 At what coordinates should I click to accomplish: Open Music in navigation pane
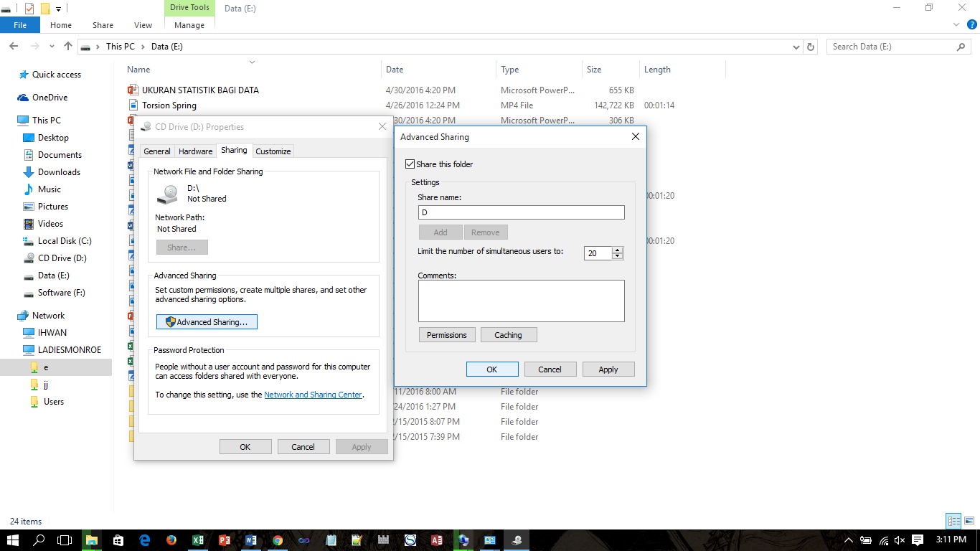click(x=50, y=189)
